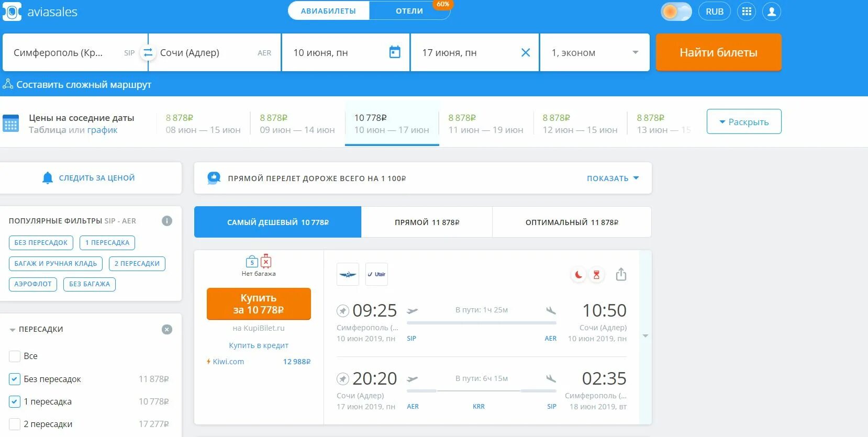Switch to Авиабилеты tab

point(328,10)
